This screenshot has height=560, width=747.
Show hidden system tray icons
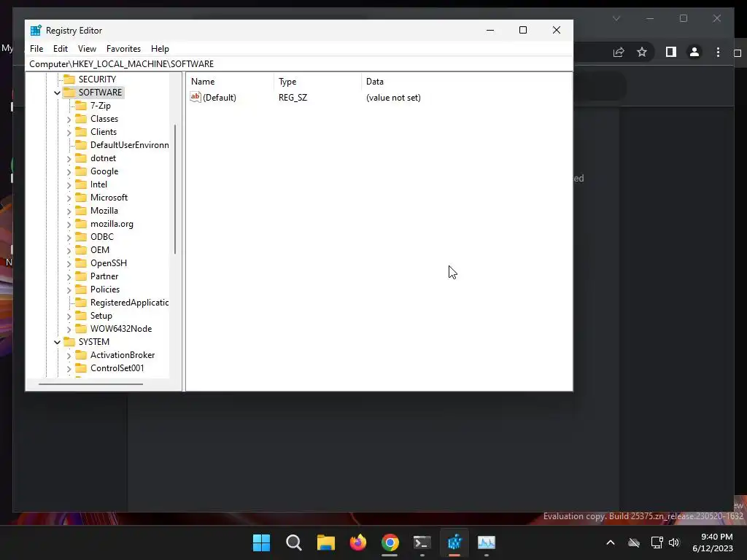(611, 542)
